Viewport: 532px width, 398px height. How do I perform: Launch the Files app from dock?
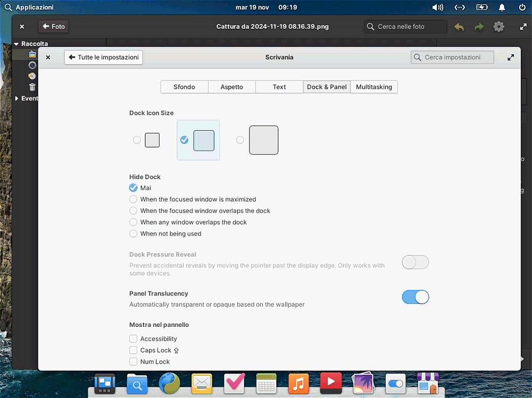pyautogui.click(x=137, y=384)
